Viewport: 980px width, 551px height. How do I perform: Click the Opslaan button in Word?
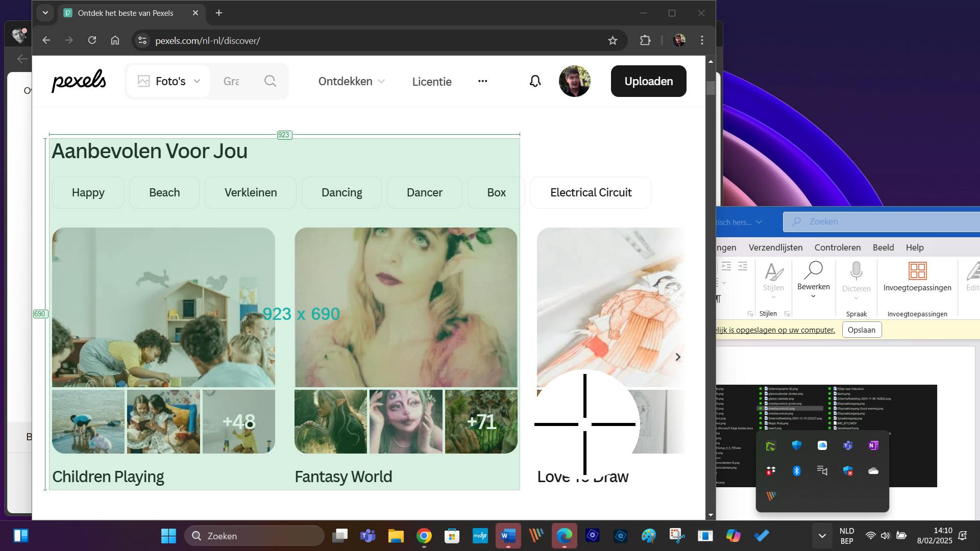(x=861, y=330)
